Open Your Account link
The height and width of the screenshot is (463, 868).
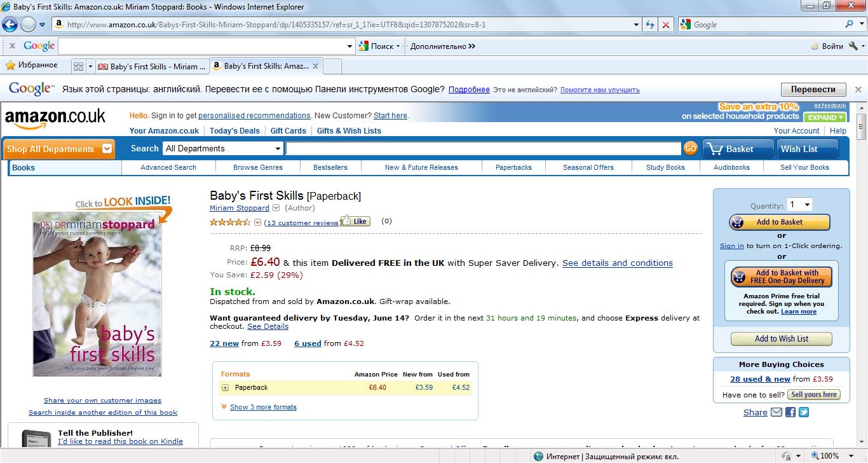tap(797, 130)
